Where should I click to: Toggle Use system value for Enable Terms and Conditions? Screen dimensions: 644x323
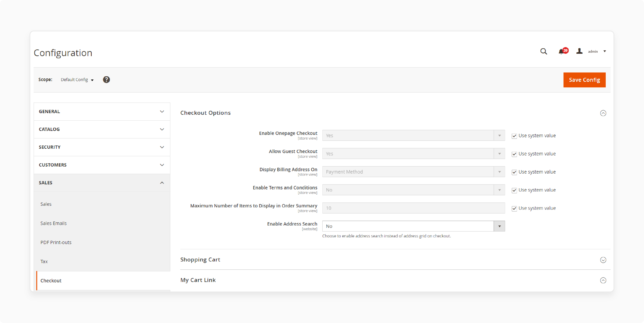pos(514,190)
